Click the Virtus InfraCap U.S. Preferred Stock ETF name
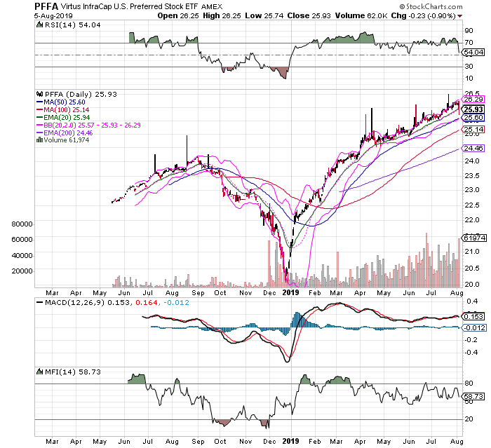 [129, 6]
